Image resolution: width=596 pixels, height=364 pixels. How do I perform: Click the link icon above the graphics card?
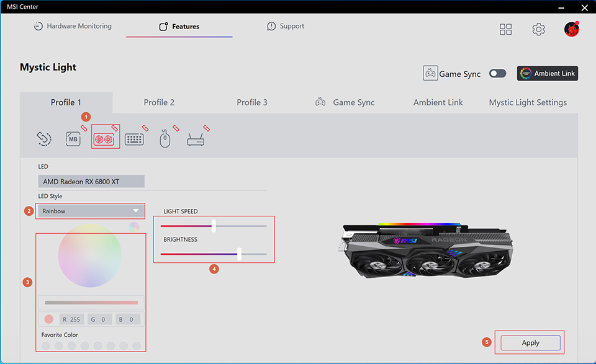[114, 128]
